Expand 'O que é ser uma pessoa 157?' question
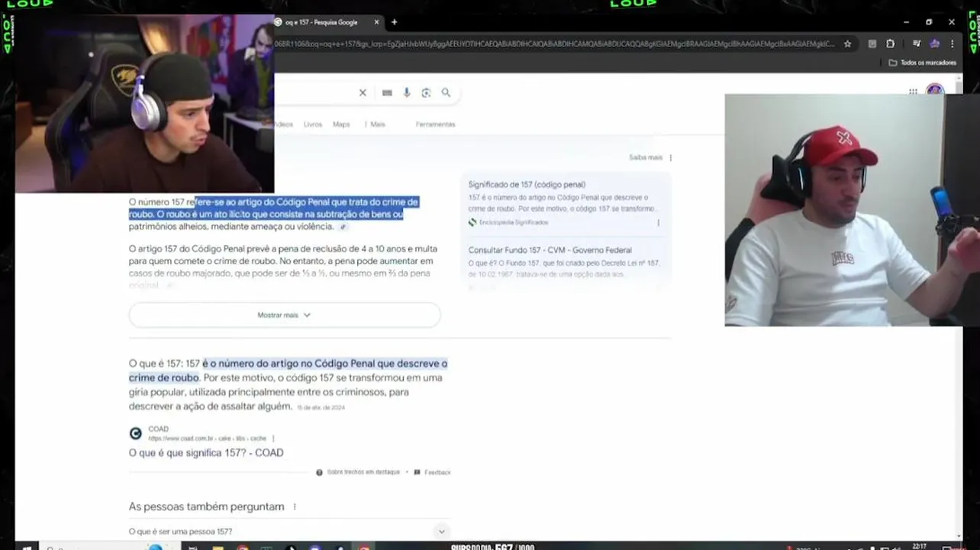980x550 pixels. 440,531
